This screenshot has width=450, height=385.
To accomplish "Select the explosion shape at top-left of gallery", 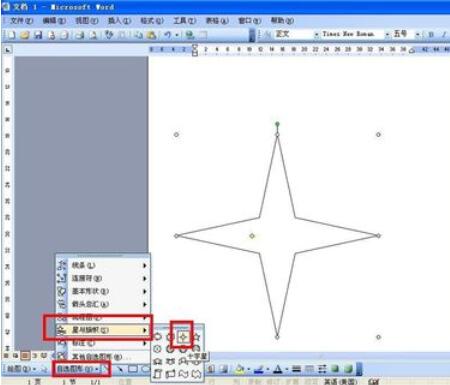I will (158, 337).
